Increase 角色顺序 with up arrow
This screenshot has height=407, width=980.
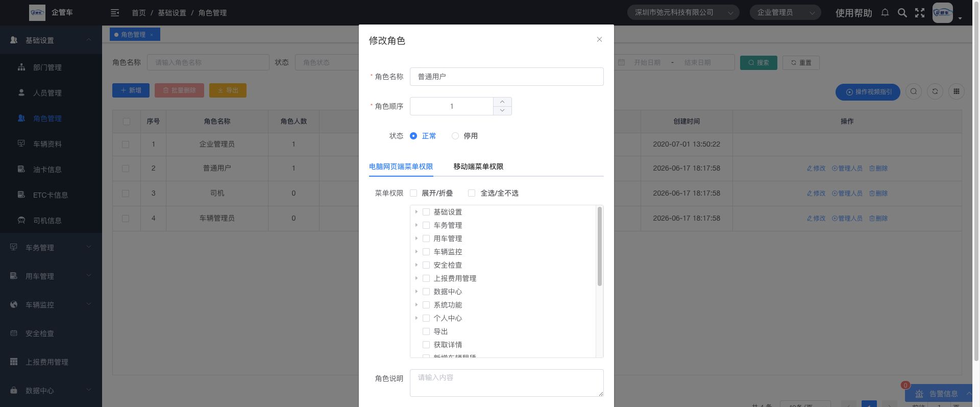(502, 102)
